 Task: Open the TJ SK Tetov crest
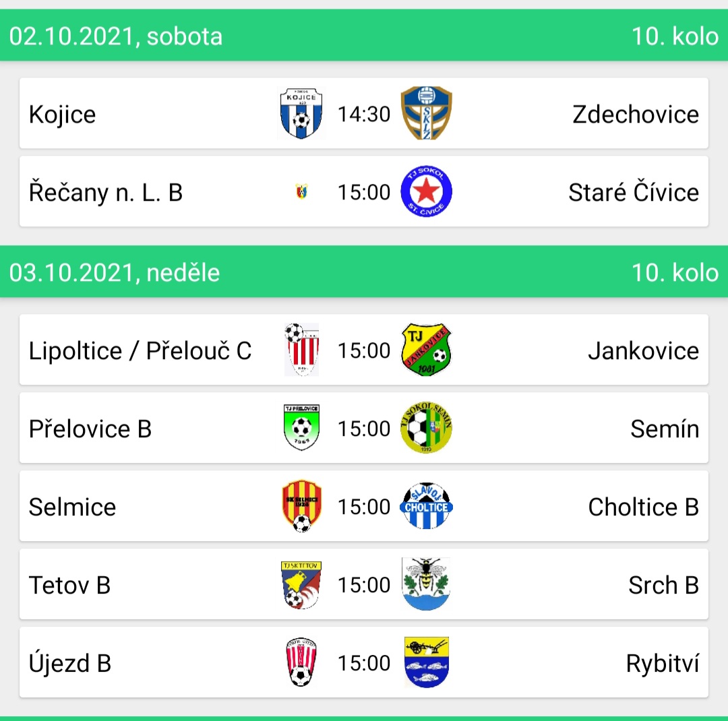coord(301,584)
